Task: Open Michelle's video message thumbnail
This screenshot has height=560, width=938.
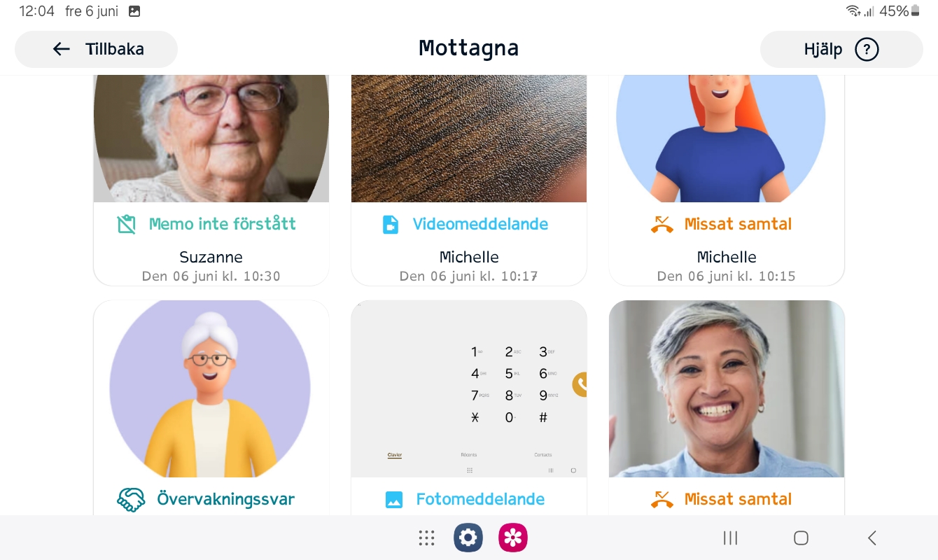Action: click(469, 139)
